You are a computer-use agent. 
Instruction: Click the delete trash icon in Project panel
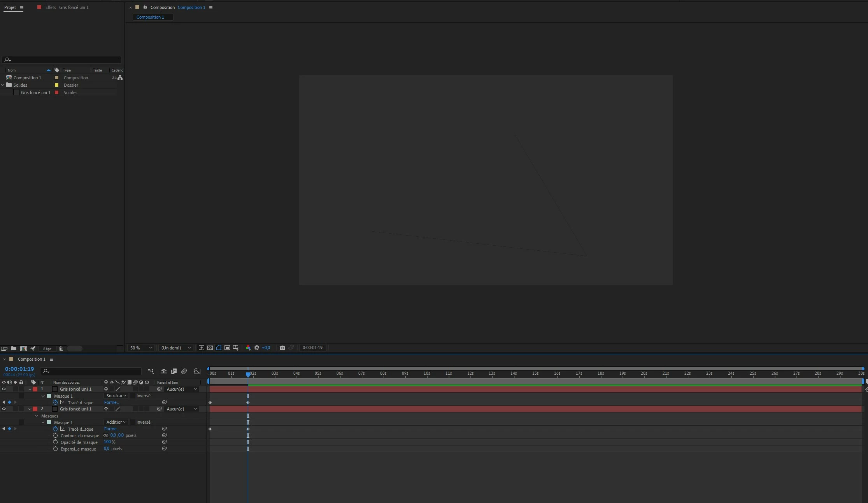click(61, 349)
